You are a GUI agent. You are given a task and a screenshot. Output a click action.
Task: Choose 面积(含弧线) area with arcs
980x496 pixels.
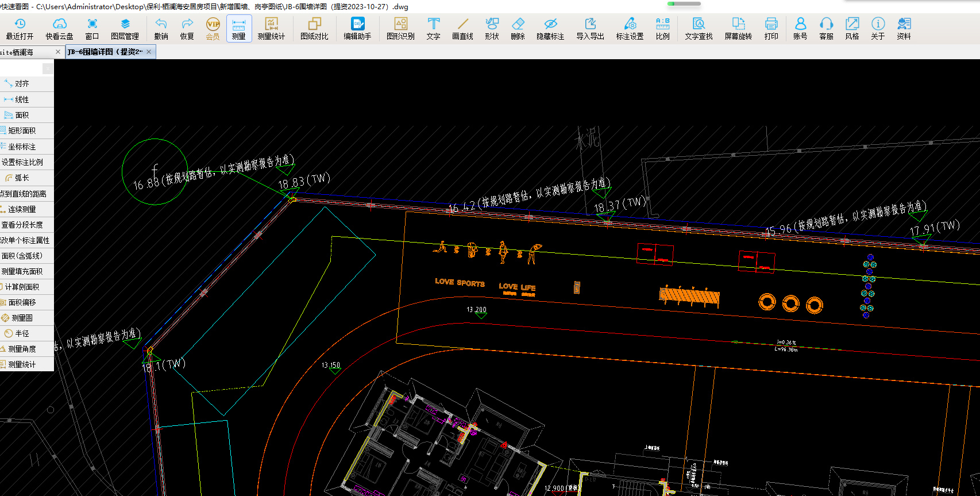coord(27,256)
